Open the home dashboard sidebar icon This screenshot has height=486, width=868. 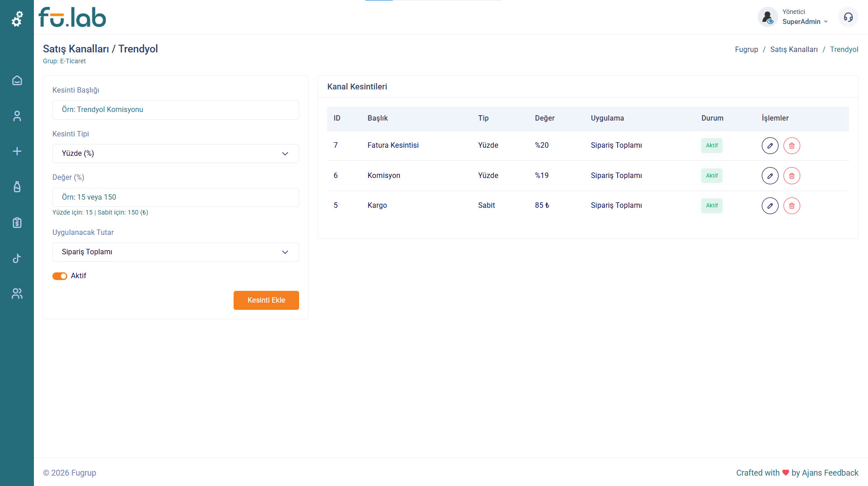(17, 80)
